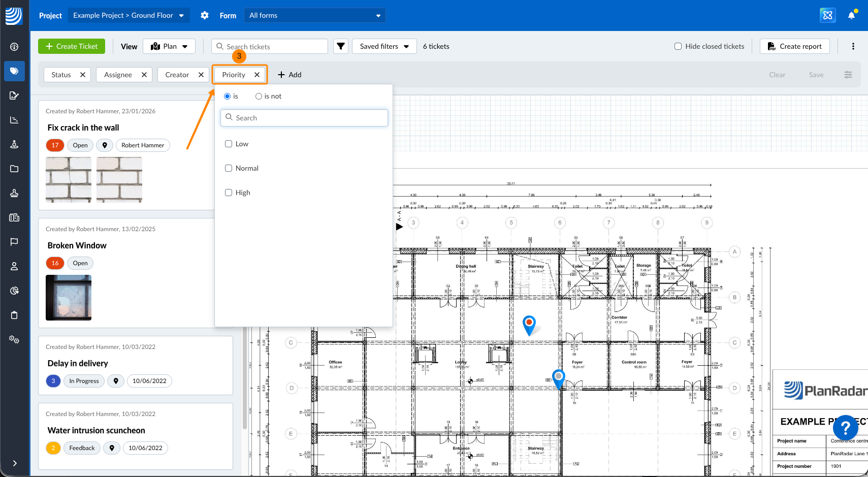Check the High priority checkbox

pyautogui.click(x=229, y=193)
